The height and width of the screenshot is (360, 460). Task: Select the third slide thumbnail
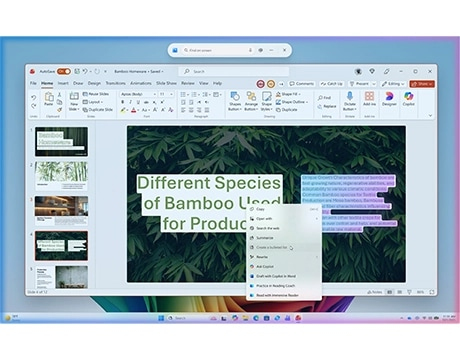coord(61,210)
